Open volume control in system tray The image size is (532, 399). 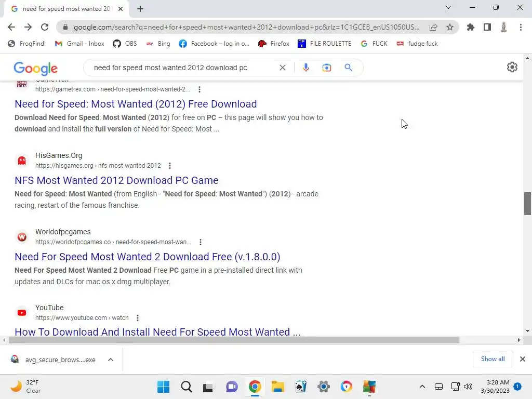[x=468, y=387]
